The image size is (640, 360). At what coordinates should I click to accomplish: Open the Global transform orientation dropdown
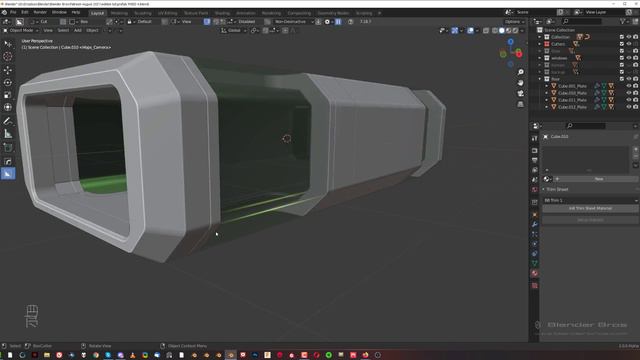233,30
